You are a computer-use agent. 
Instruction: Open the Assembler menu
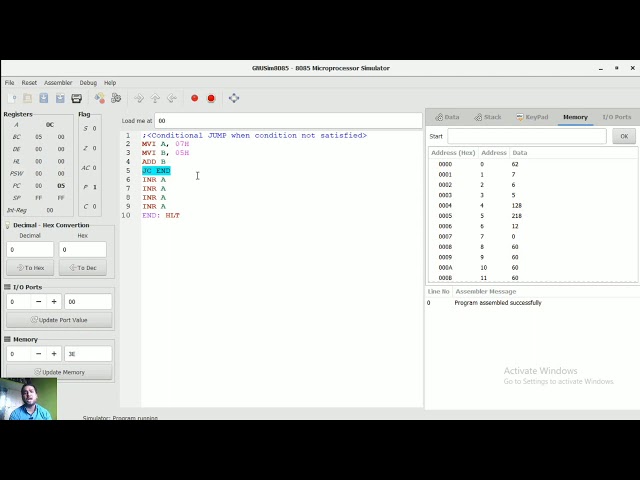tap(58, 82)
